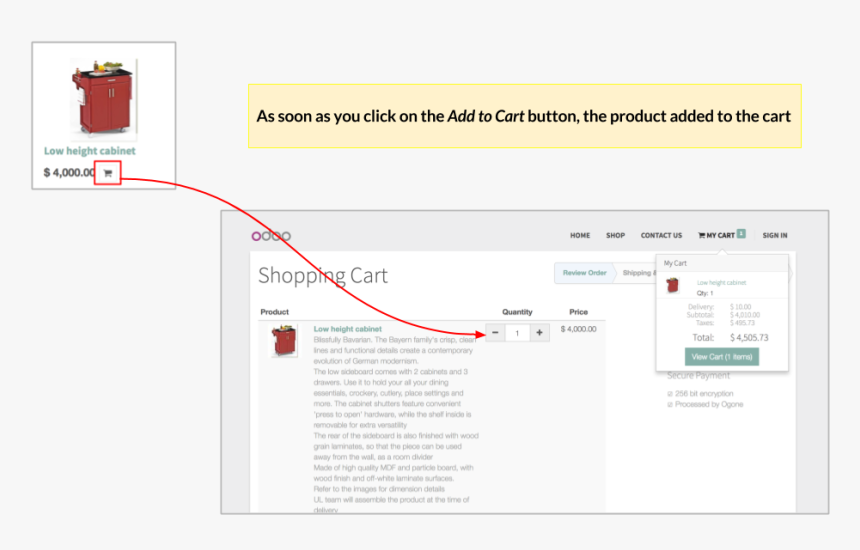Click the Price column header
The image size is (860, 550).
coord(578,312)
